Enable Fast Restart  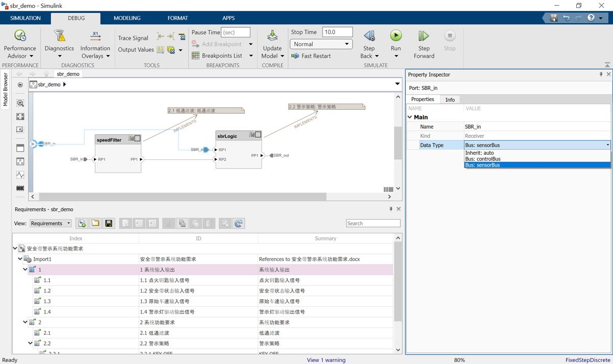(311, 56)
